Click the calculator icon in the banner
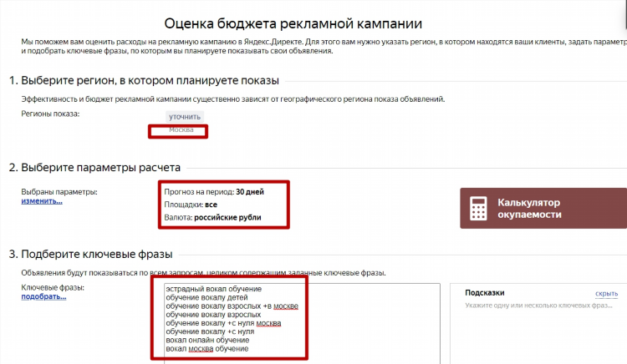Image resolution: width=627 pixels, height=364 pixels. click(478, 209)
